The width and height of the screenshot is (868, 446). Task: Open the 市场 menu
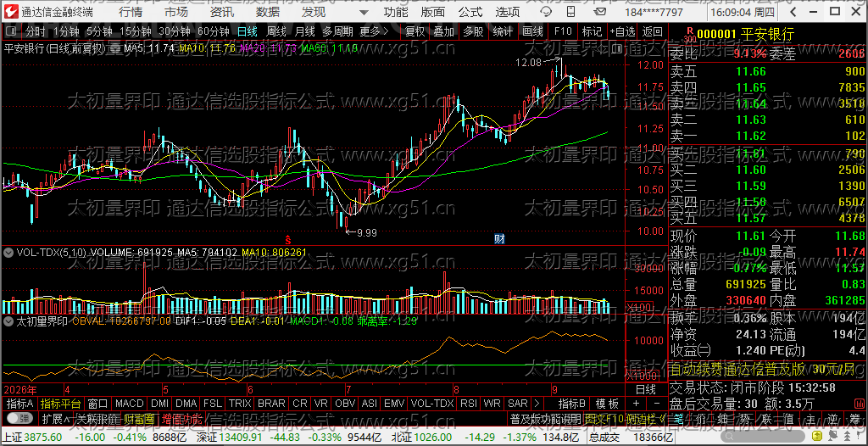[176, 12]
